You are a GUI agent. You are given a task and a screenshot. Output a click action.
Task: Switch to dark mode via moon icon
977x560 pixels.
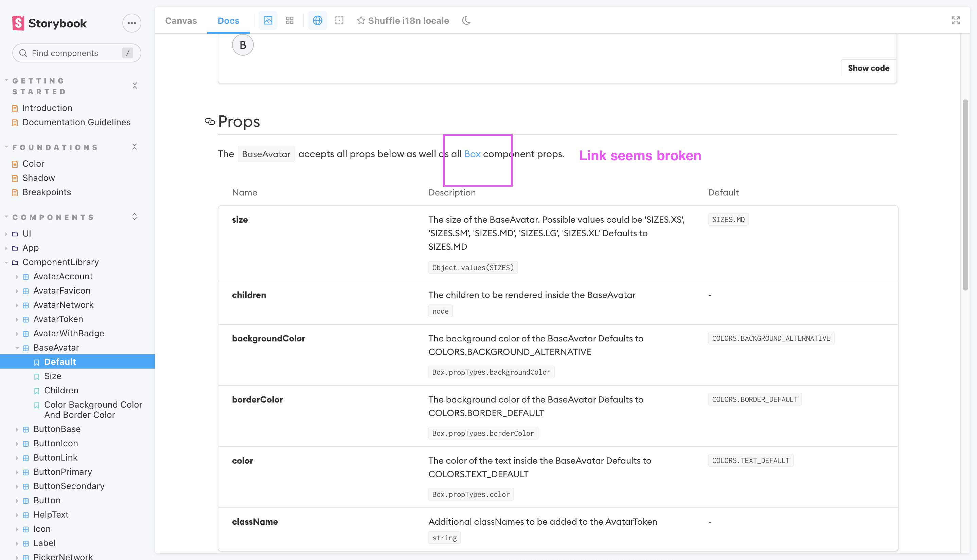click(x=466, y=21)
